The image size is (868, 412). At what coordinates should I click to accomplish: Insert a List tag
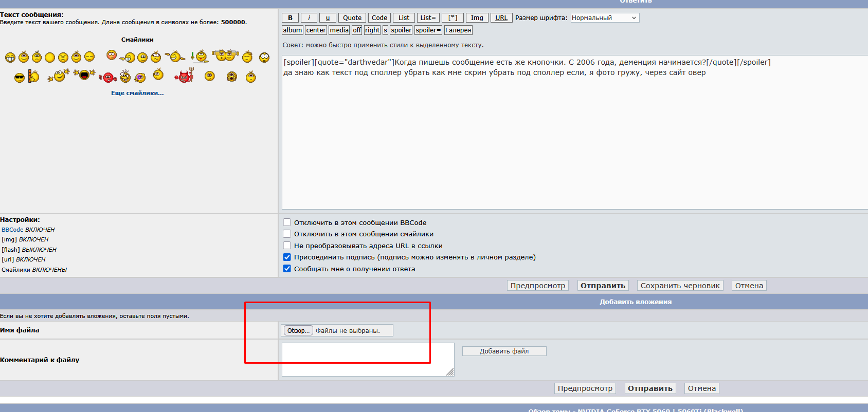tap(404, 18)
